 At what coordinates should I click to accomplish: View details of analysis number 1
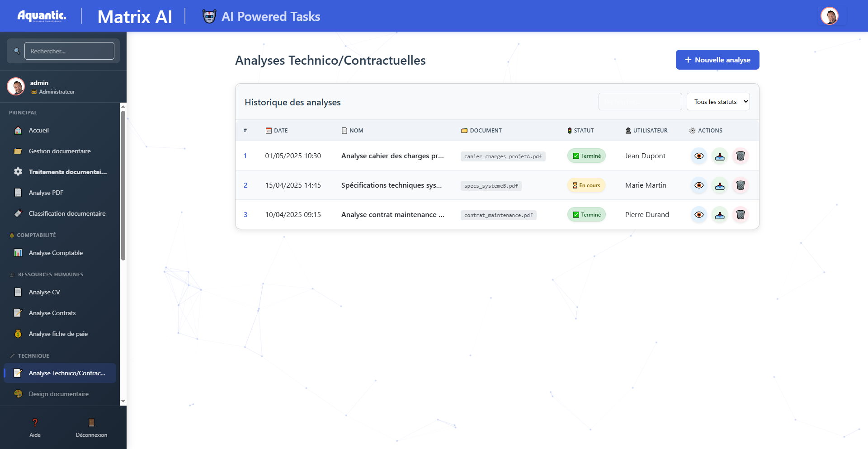point(699,156)
